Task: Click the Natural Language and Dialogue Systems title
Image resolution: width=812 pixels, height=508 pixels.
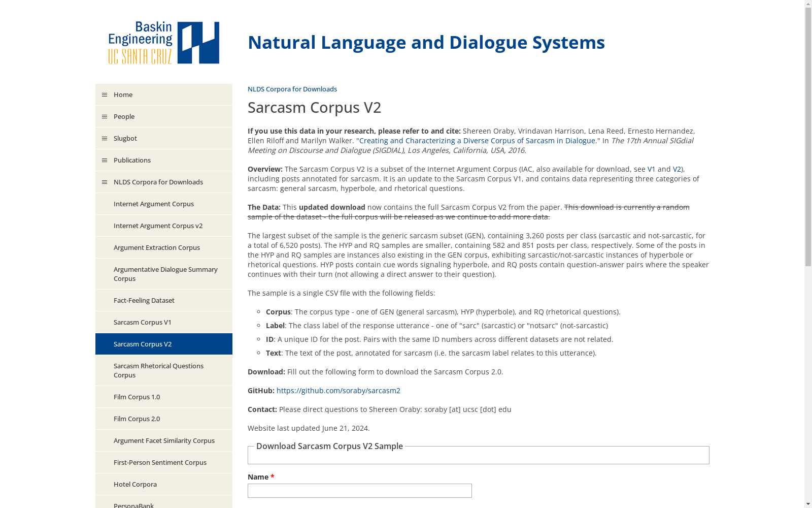Action: [426, 42]
